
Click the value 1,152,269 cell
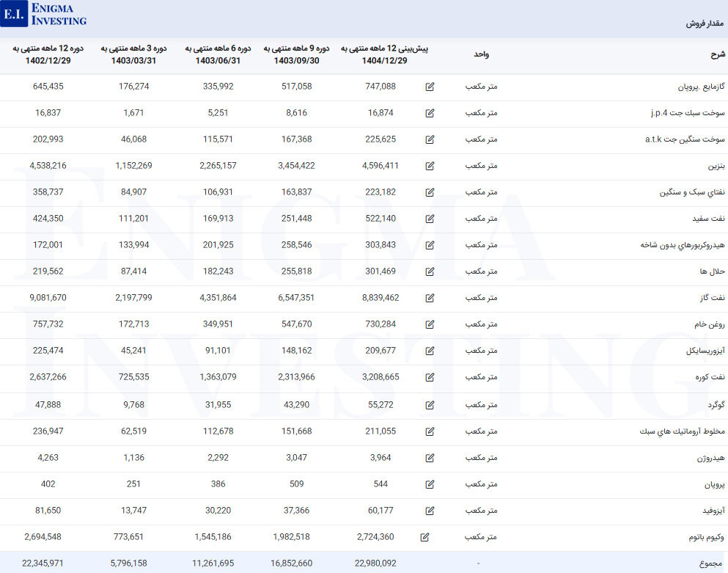pos(133,165)
